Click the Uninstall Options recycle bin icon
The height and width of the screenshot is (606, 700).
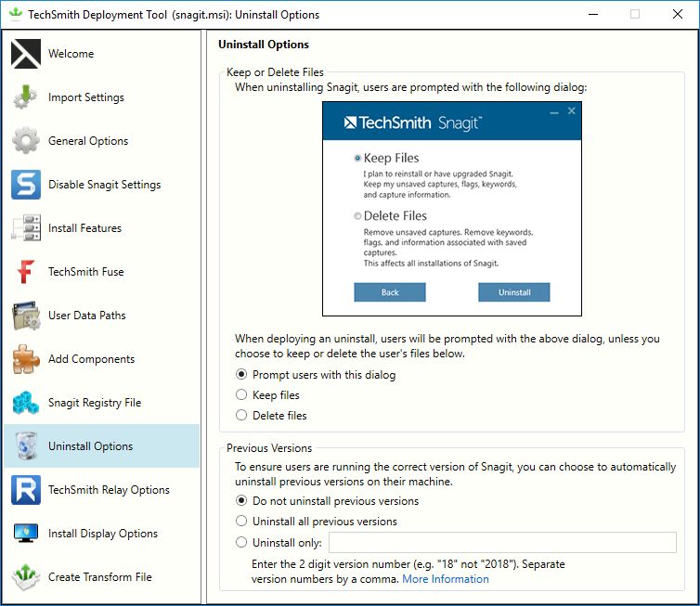point(26,445)
